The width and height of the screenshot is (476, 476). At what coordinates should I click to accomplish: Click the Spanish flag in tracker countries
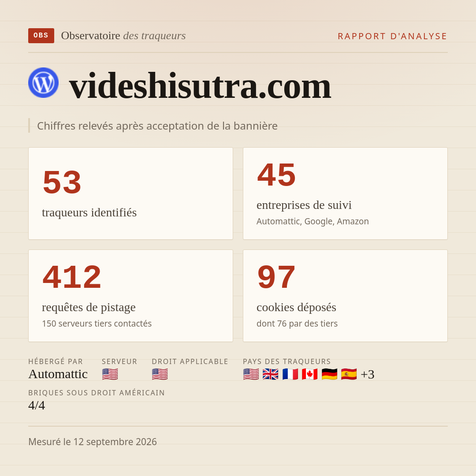coord(349,374)
